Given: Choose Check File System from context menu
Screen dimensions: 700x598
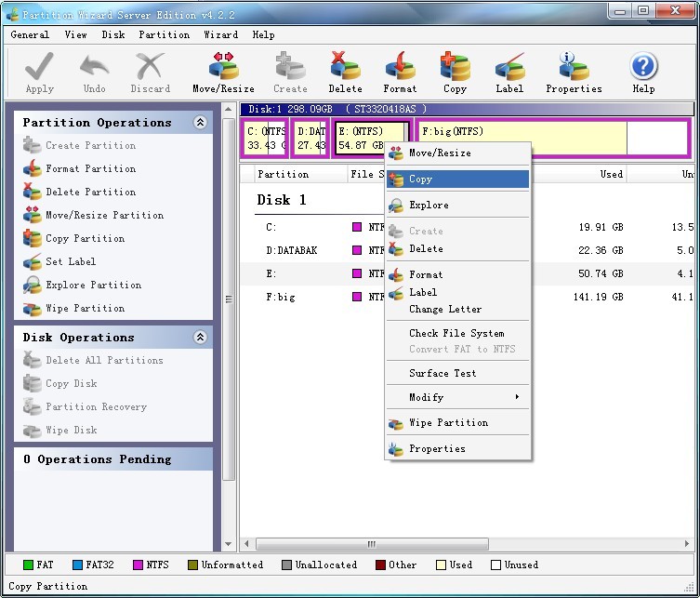Looking at the screenshot, I should 457,333.
